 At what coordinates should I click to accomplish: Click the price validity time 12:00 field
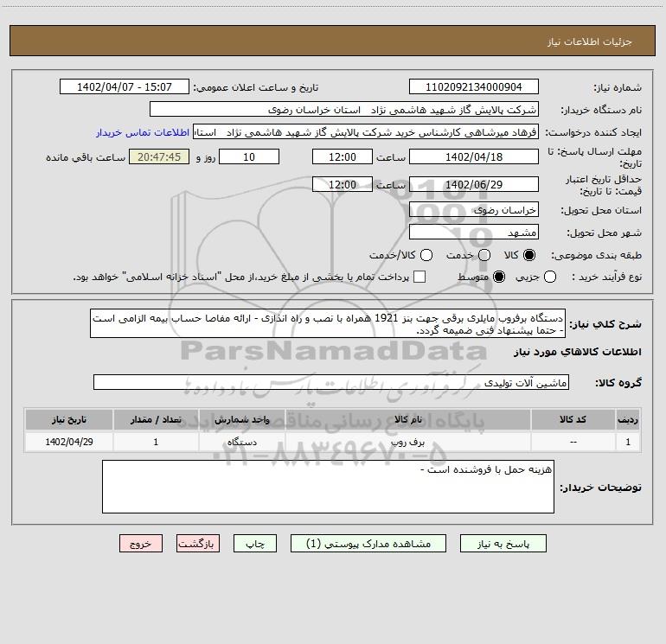343,184
